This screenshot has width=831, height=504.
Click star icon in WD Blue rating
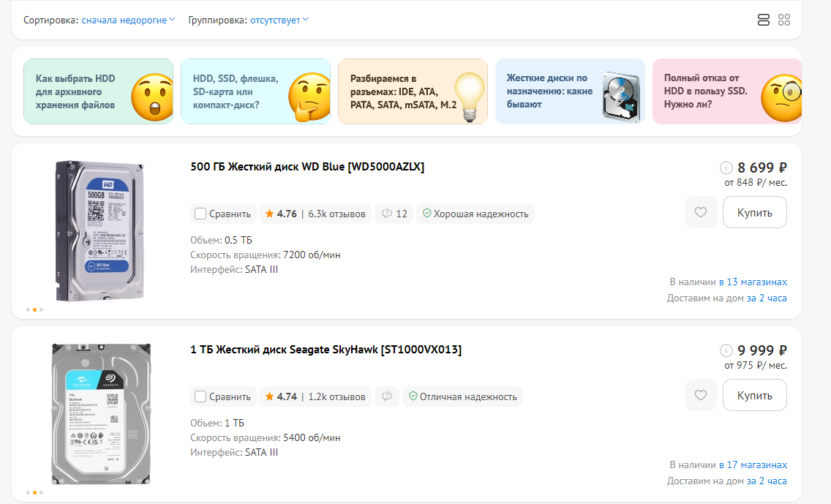(x=269, y=214)
